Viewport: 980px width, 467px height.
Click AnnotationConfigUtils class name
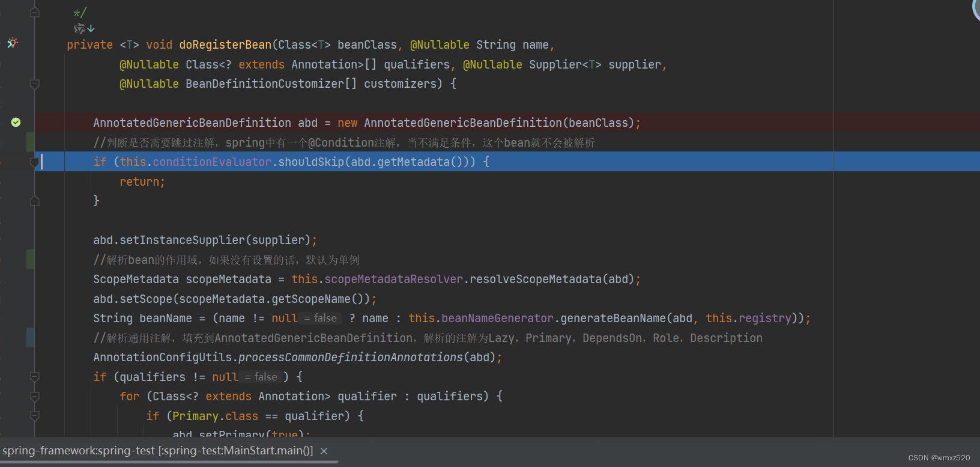(x=163, y=358)
